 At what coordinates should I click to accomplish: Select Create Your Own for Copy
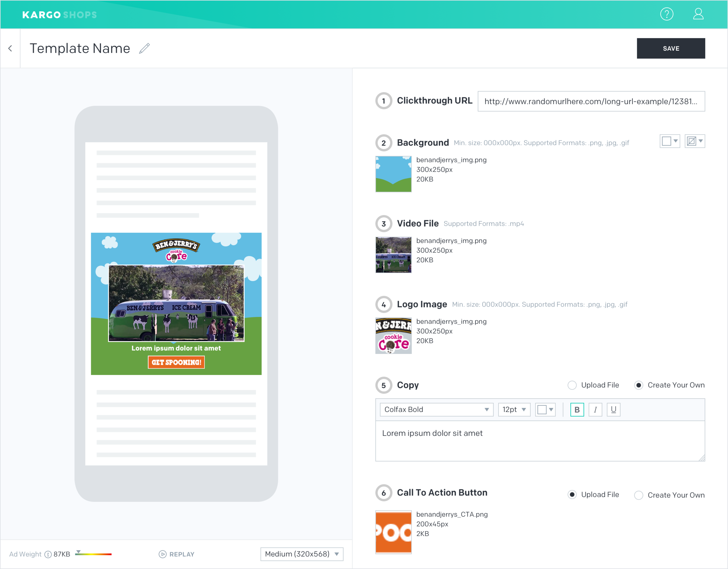638,385
